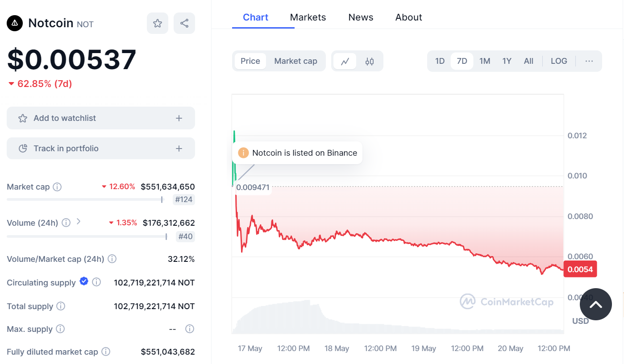624x364 pixels.
Task: Click the 20 May date label on axis
Action: click(x=511, y=348)
